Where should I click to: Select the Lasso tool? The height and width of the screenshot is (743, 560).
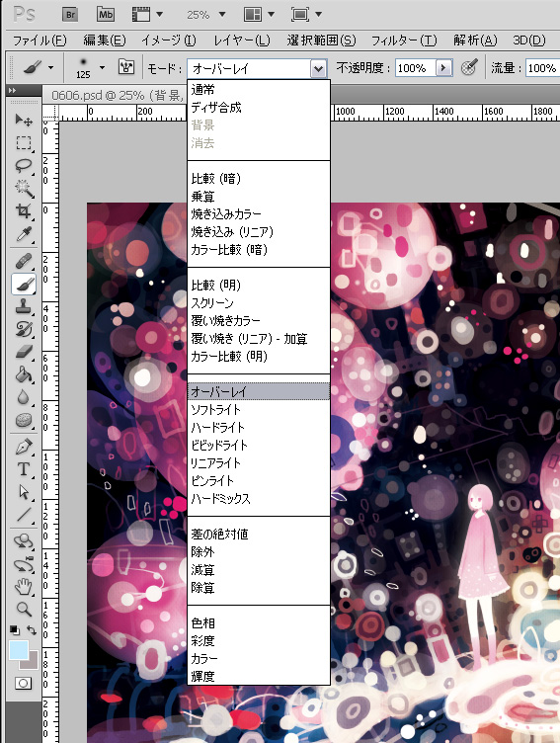(x=24, y=165)
